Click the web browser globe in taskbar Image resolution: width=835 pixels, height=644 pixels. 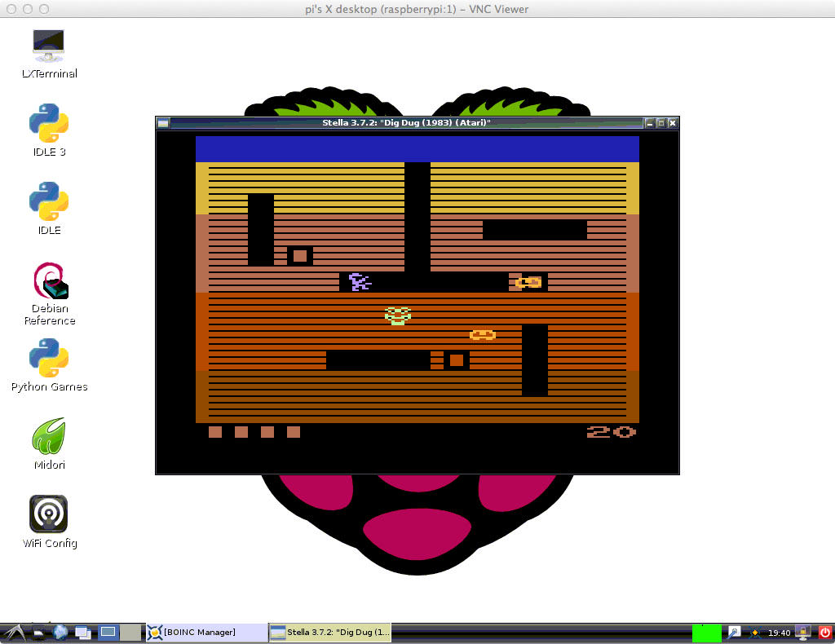coord(60,632)
